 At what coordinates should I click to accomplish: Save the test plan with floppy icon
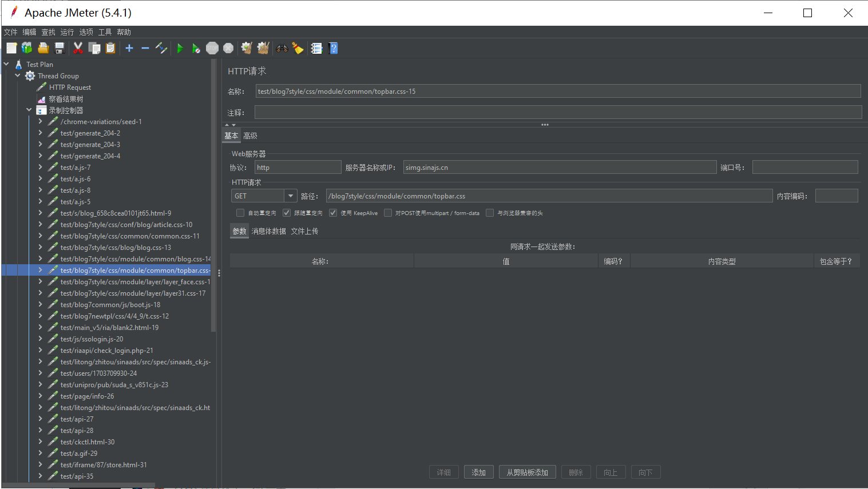coord(59,48)
